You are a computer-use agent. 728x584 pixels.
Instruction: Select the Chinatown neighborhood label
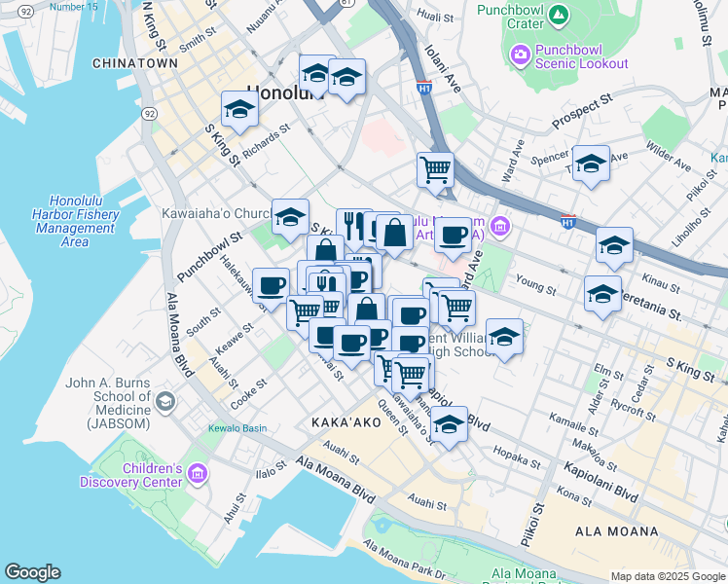[135, 62]
